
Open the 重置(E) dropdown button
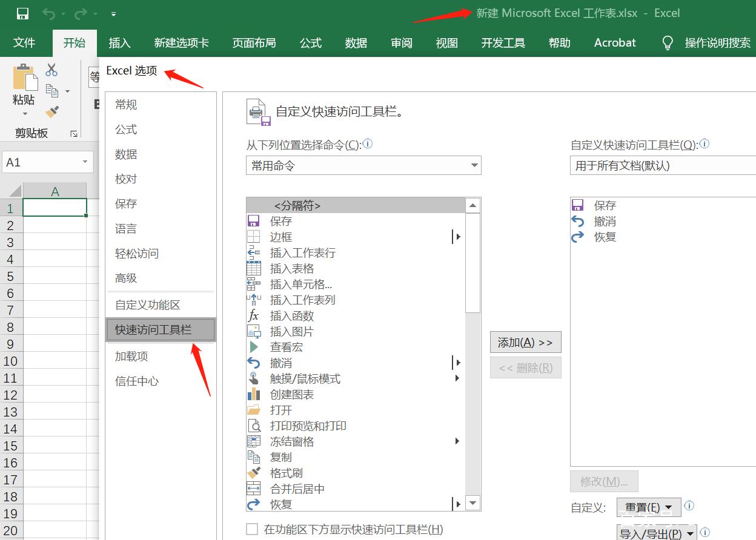(x=649, y=507)
